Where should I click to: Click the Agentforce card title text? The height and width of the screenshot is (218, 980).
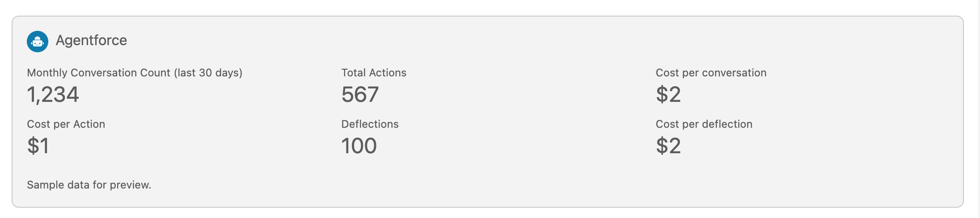91,41
